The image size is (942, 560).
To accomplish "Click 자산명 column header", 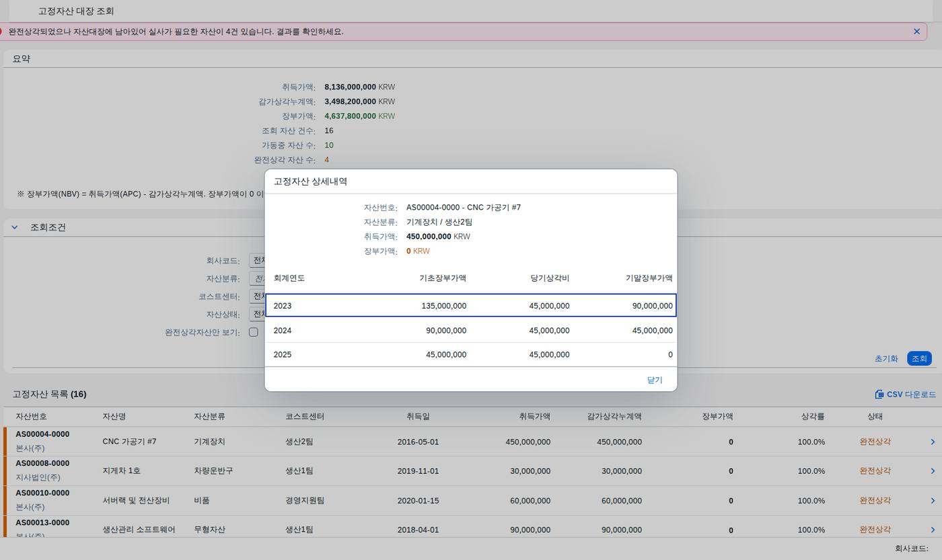I will coord(114,417).
